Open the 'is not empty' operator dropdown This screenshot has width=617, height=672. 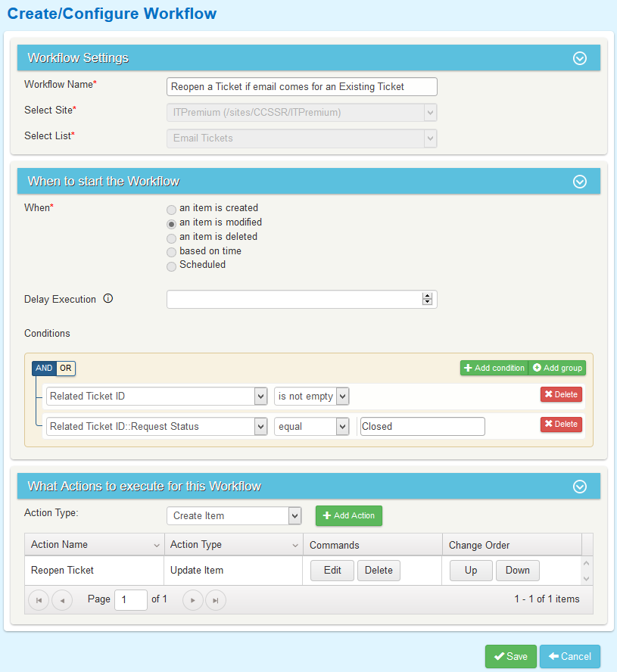point(311,397)
